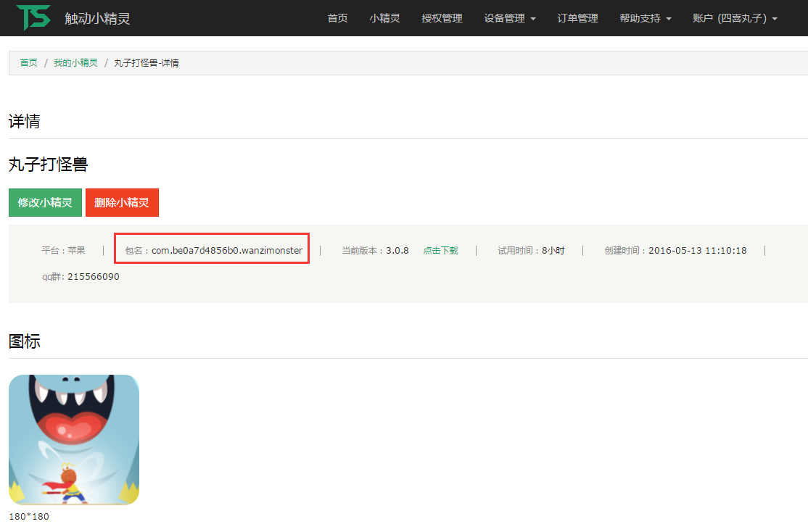This screenshot has height=532, width=808.
Task: Expand the 设备管理 dropdown menu
Action: [x=510, y=19]
